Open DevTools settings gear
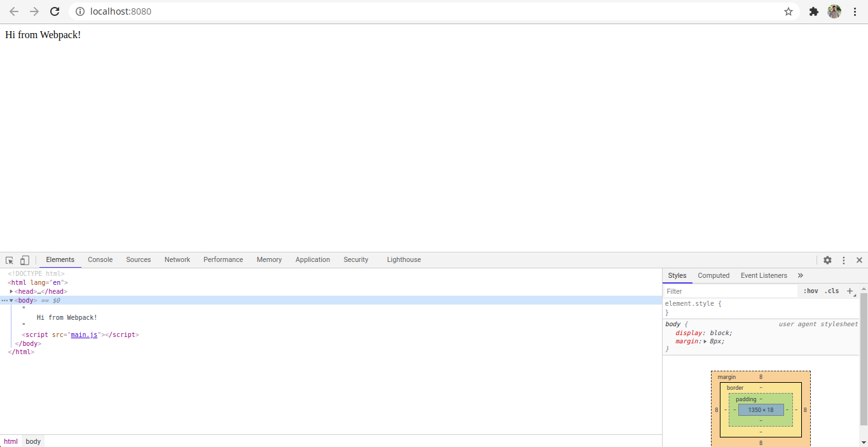This screenshot has width=868, height=447. point(827,260)
